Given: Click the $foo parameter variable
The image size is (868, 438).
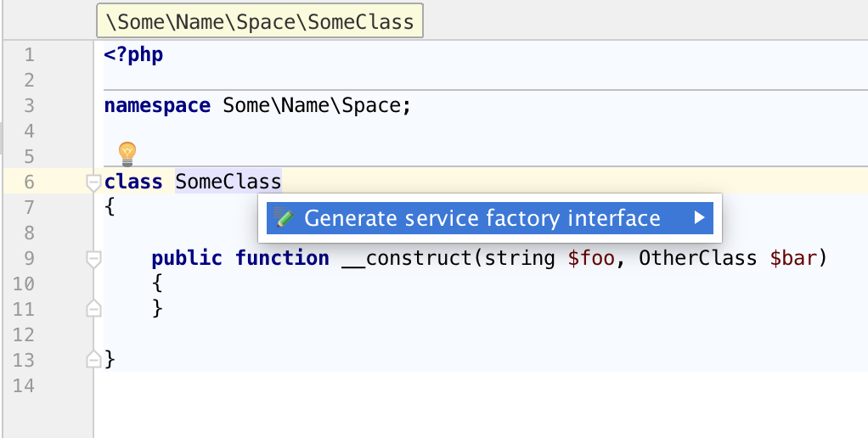Looking at the screenshot, I should pyautogui.click(x=590, y=258).
